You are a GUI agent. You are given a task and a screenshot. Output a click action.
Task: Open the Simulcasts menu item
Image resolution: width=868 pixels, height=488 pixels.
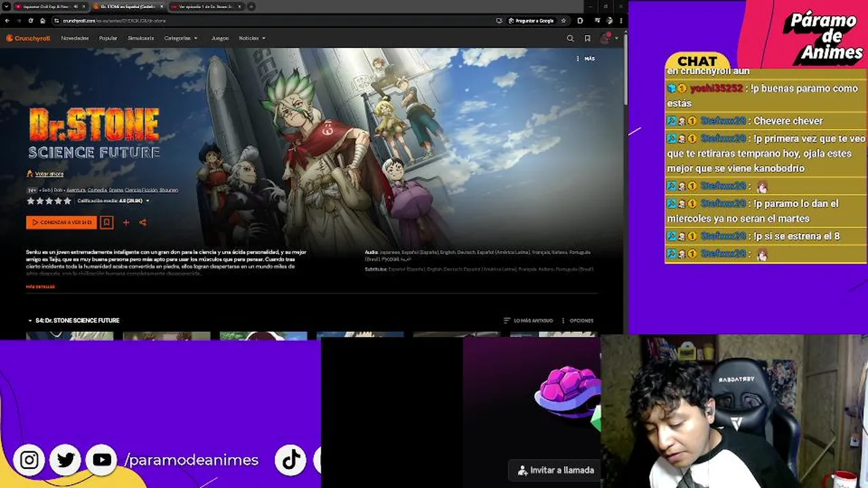pyautogui.click(x=140, y=39)
